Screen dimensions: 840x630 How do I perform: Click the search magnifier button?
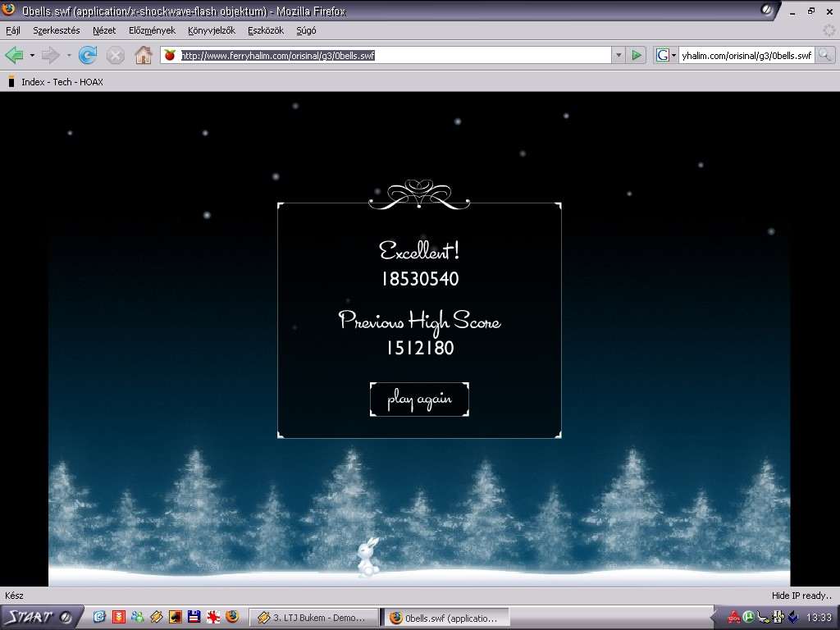coord(825,55)
